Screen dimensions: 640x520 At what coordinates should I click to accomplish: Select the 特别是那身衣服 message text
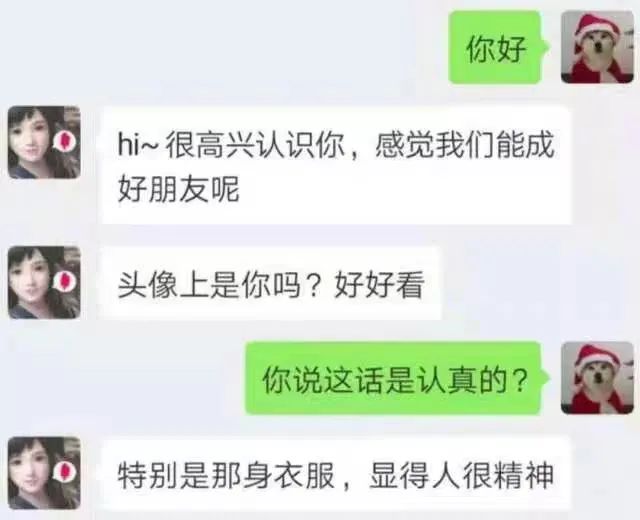tap(226, 475)
